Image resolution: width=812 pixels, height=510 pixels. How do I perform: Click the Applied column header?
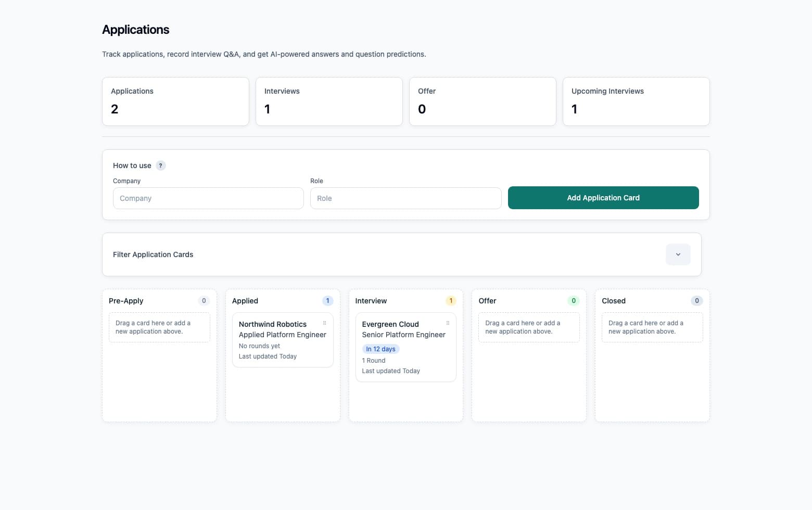245,301
